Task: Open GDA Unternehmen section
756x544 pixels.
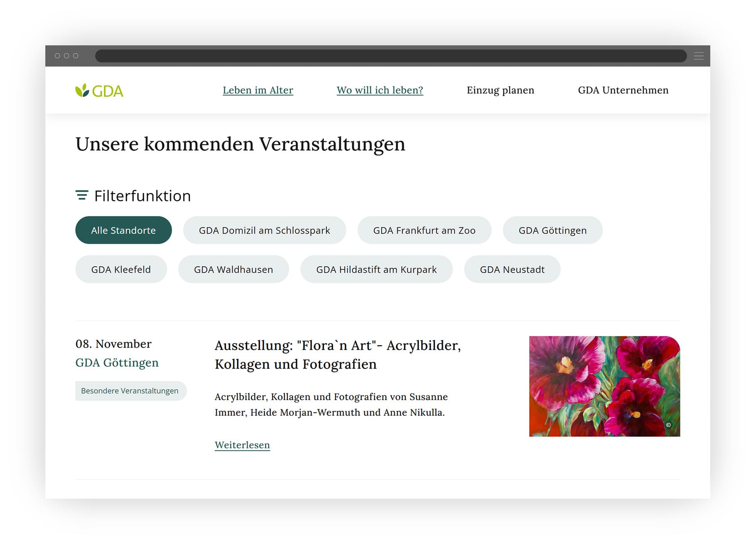Action: [623, 90]
